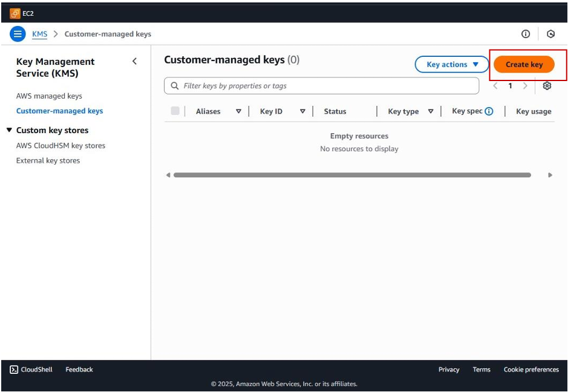Tick the select-all keys checkbox
The image size is (568, 392).
pos(175,111)
